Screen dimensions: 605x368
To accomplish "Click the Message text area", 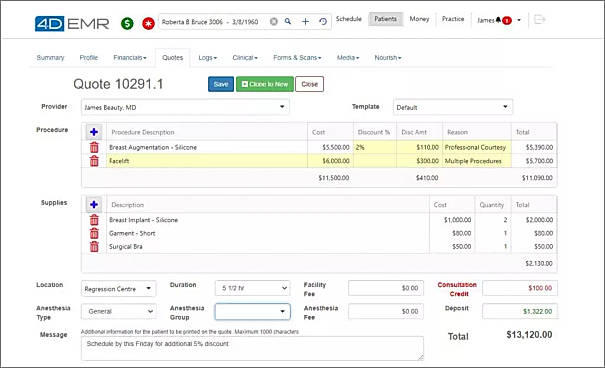I will [252, 349].
